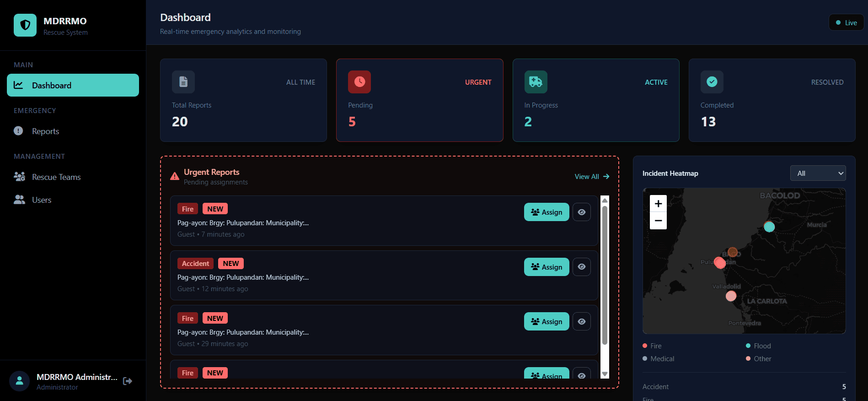Click the View All link
The height and width of the screenshot is (401, 868).
592,177
